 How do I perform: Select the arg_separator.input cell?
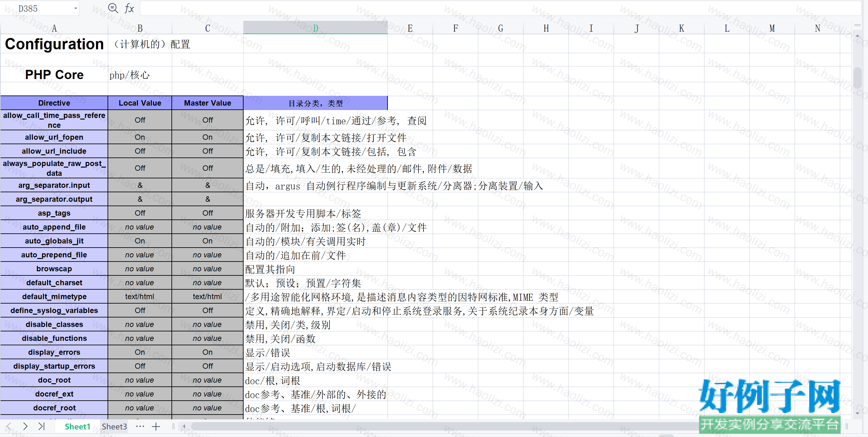point(54,185)
